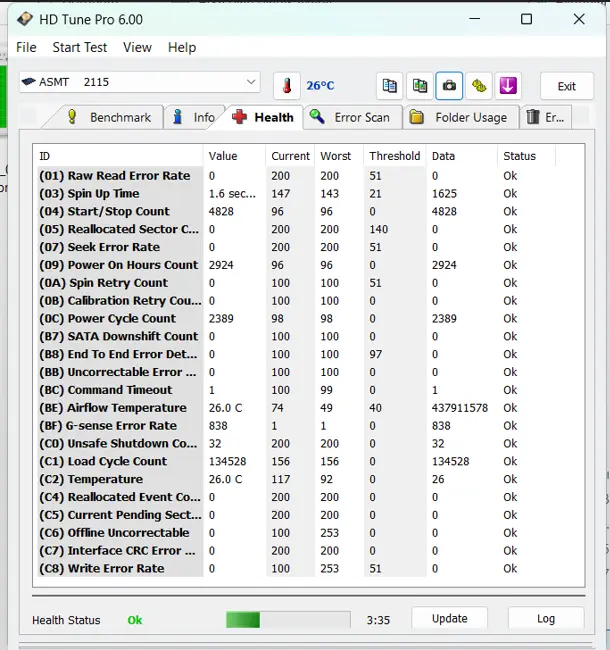610x650 pixels.
Task: Open the File menu
Action: (26, 47)
